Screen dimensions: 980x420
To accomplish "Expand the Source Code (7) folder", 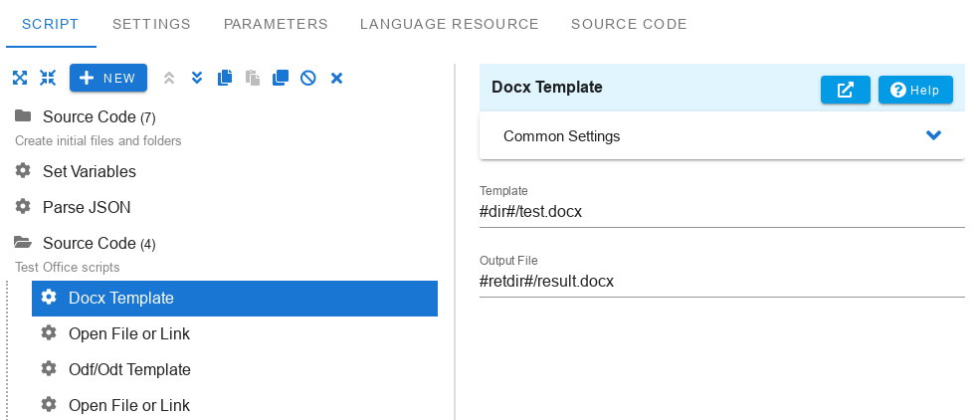I will coord(22,116).
